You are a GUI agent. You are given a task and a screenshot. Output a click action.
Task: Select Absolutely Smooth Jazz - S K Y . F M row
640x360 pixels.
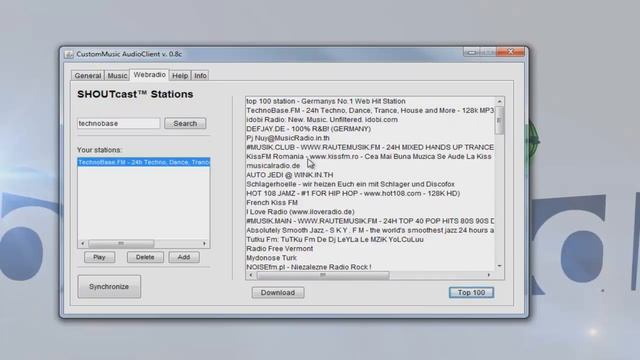pyautogui.click(x=370, y=230)
